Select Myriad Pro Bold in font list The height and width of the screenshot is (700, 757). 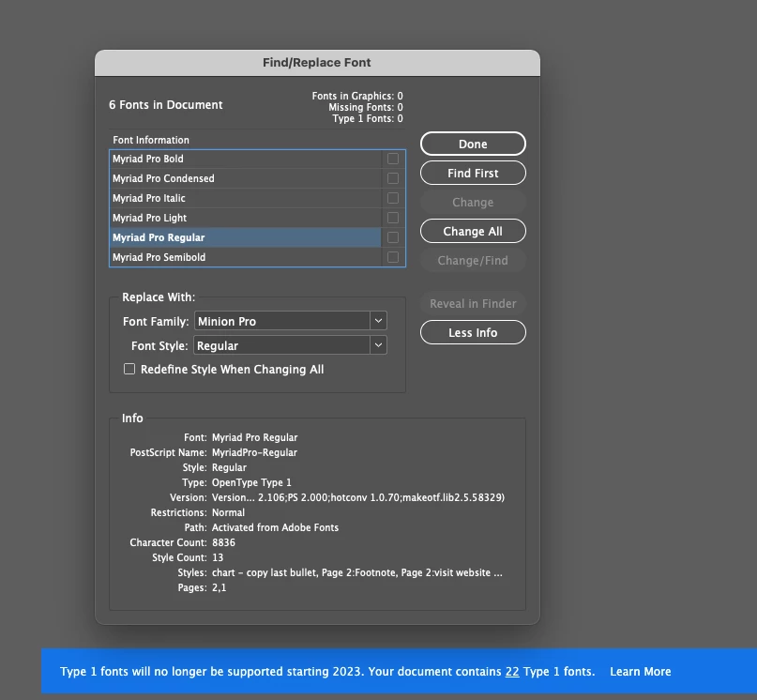[245, 159]
